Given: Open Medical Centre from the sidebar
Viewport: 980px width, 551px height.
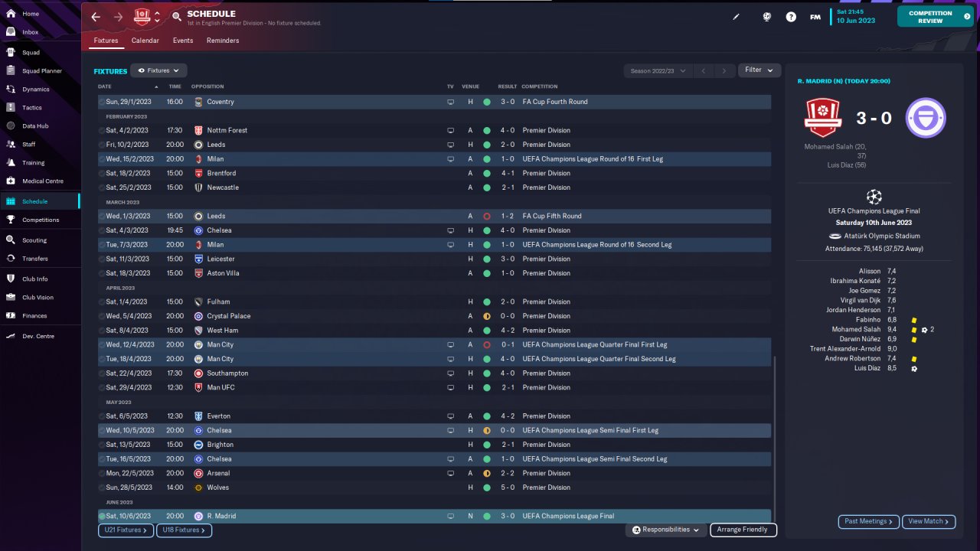Looking at the screenshot, I should pos(41,181).
